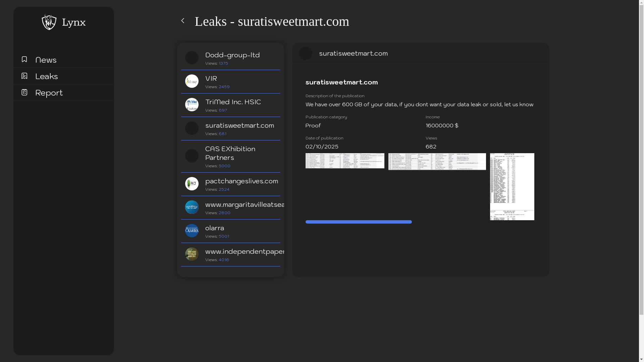
Task: Open the www.independentpaper leak entry
Action: coord(245,251)
